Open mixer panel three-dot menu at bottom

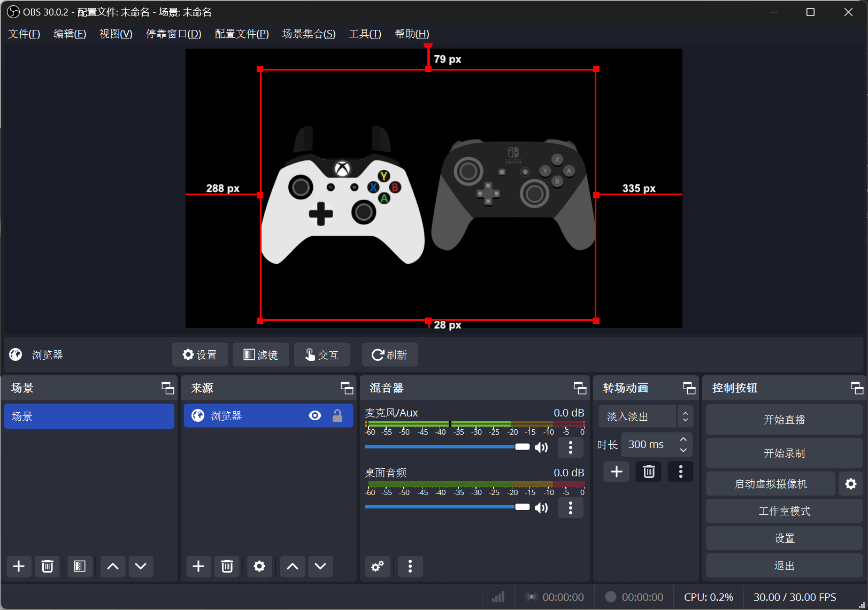tap(410, 566)
